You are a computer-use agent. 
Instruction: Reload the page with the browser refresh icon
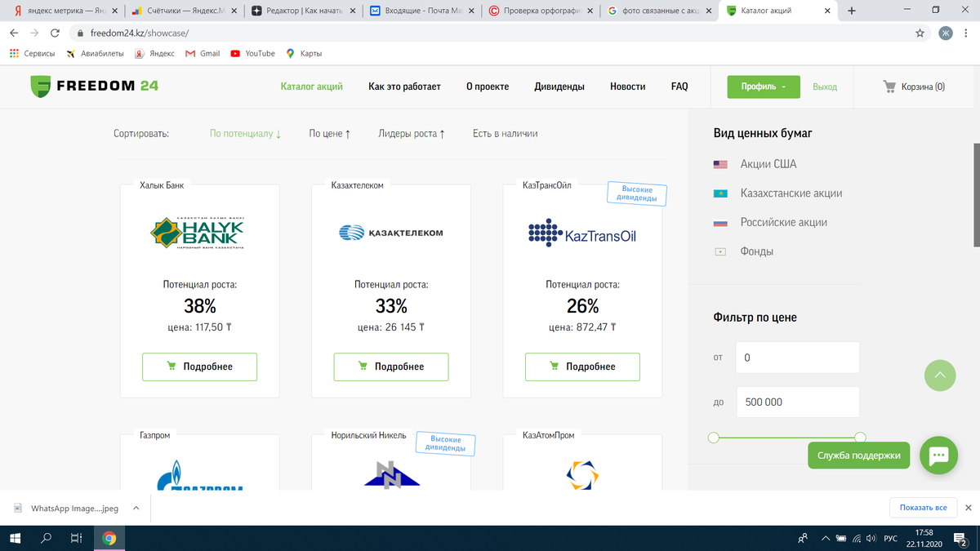[x=55, y=33]
